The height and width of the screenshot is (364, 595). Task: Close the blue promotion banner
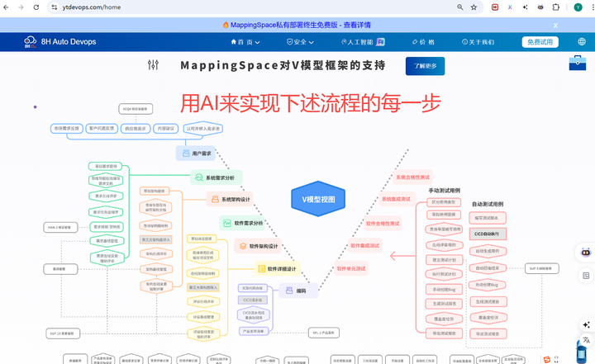click(555, 26)
